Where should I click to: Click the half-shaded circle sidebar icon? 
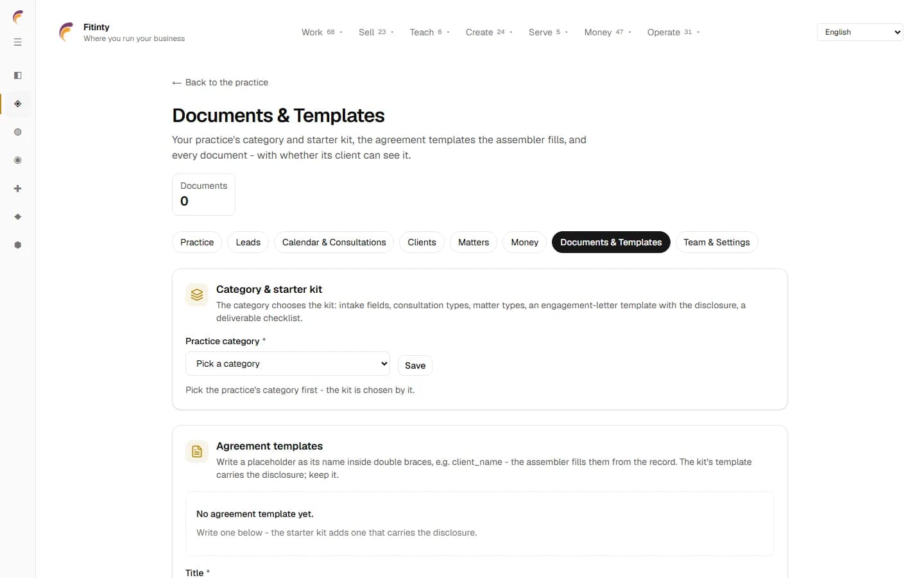click(18, 132)
